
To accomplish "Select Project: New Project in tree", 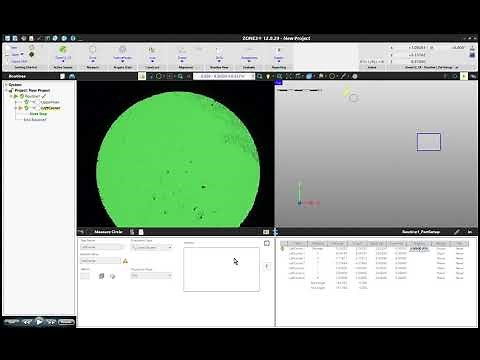I will coord(32,90).
